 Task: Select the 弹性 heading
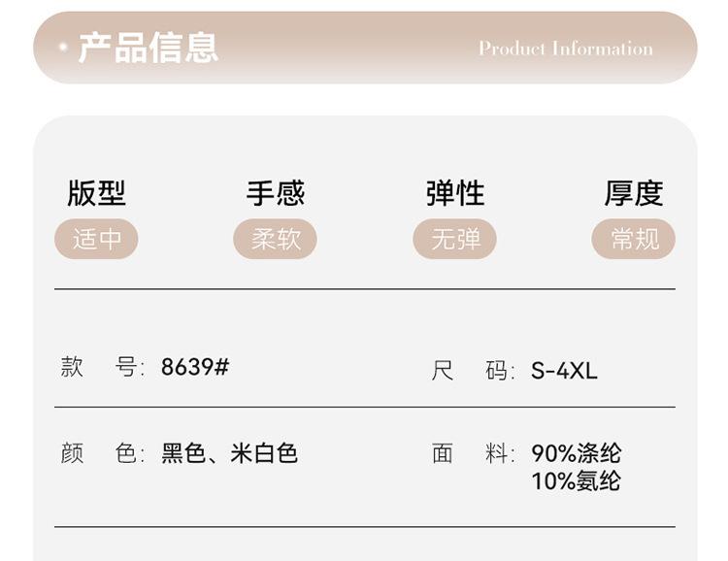tap(455, 193)
